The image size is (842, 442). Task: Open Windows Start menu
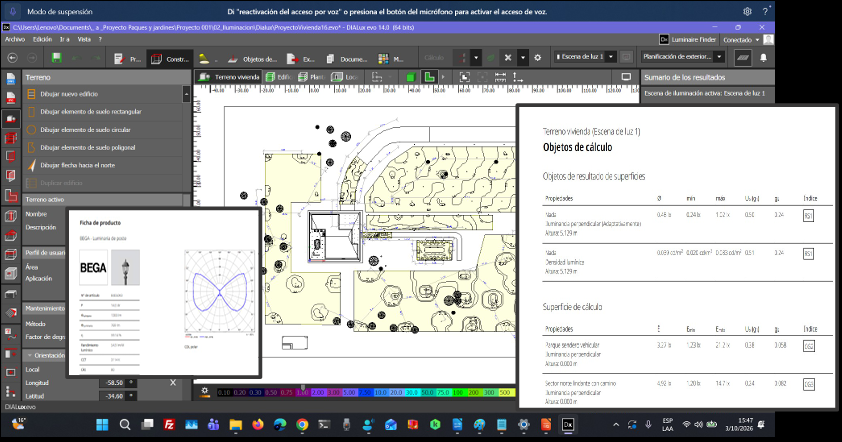click(102, 425)
